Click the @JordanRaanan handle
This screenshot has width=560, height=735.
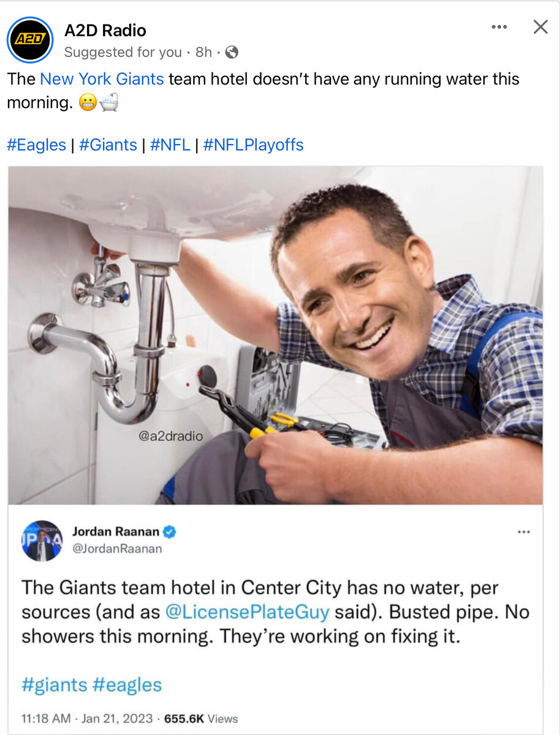[x=117, y=549]
